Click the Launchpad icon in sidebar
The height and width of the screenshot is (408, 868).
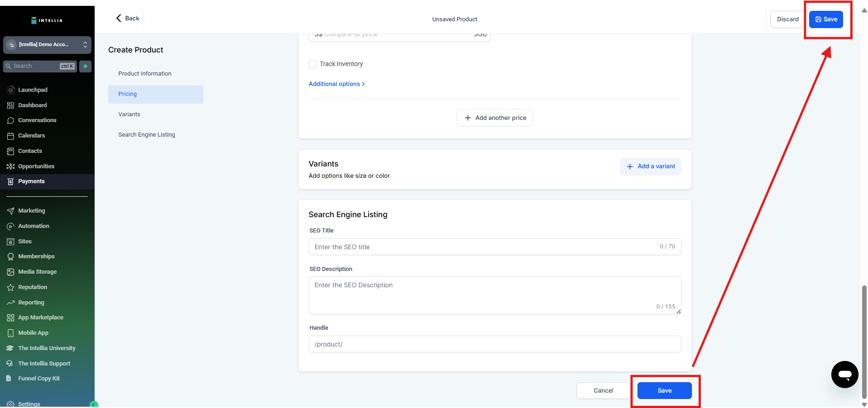coord(10,90)
